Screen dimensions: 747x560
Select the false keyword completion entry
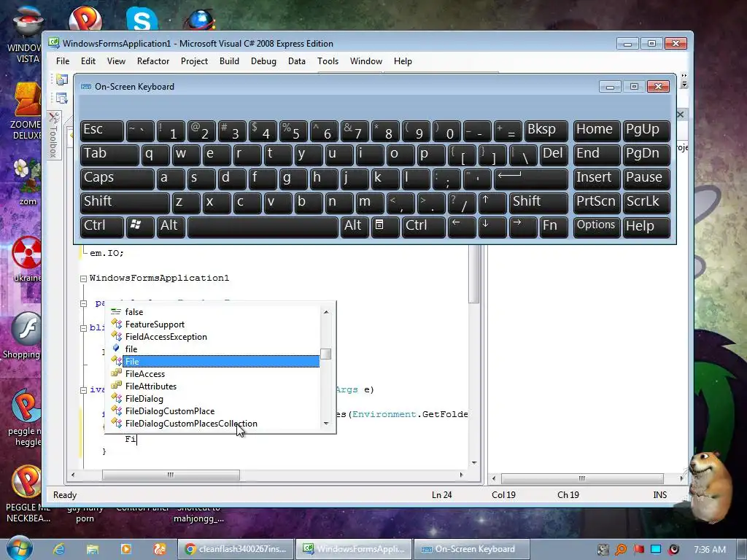point(134,312)
